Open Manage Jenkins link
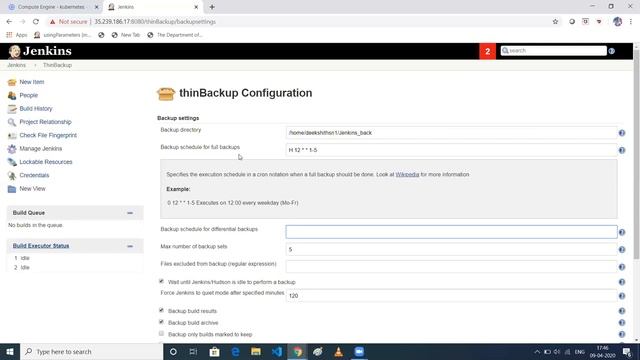This screenshot has width=640, height=360. click(x=41, y=149)
